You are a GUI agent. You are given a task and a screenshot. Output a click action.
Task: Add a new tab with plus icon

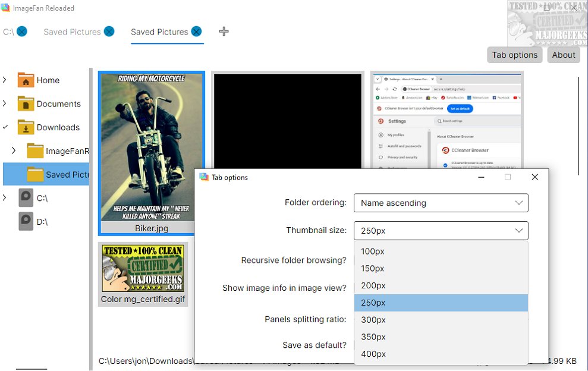point(224,32)
